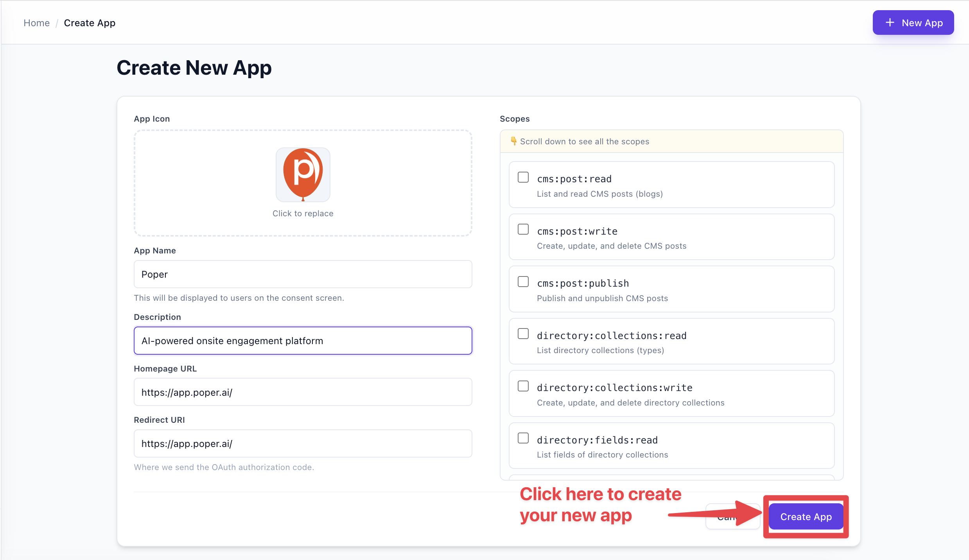
Task: Enable the directory:fields:read scope
Action: pos(523,438)
